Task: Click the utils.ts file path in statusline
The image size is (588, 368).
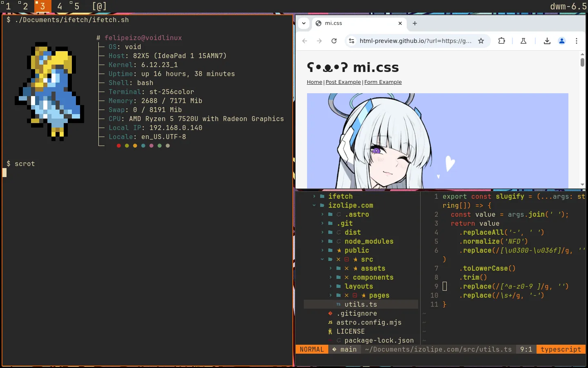Action: pos(438,350)
